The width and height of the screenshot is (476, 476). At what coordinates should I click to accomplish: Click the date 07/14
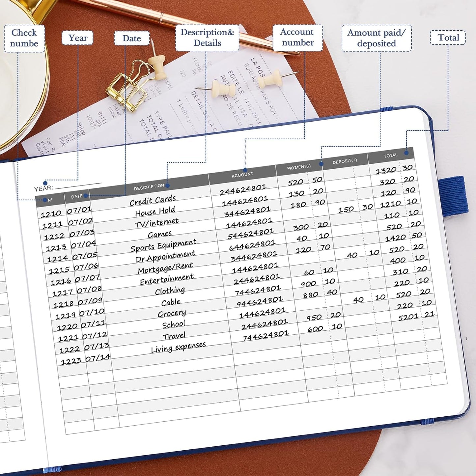tap(98, 358)
